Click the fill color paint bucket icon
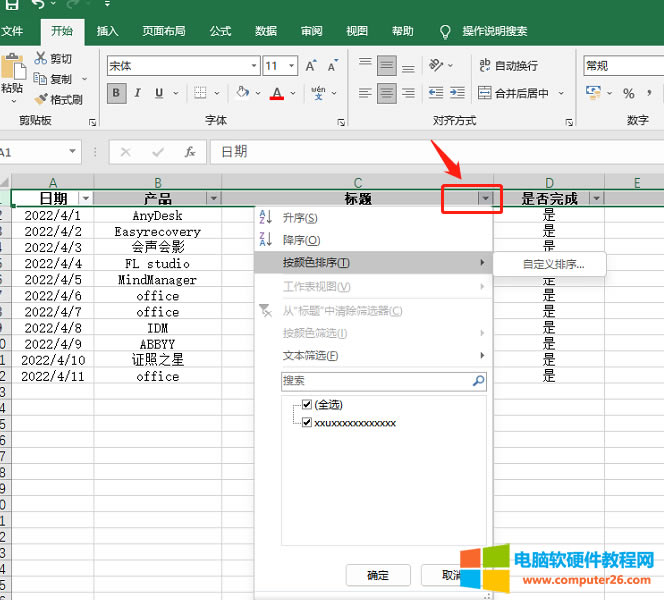This screenshot has width=664, height=600. click(242, 94)
